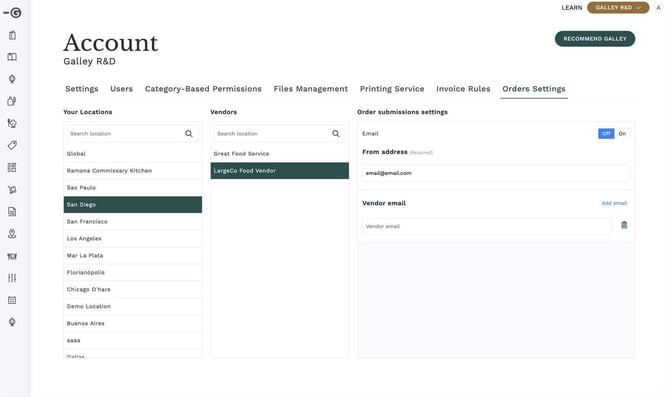The height and width of the screenshot is (397, 670).
Task: Open the open-book recipes icon in the sidebar
Action: tap(12, 57)
